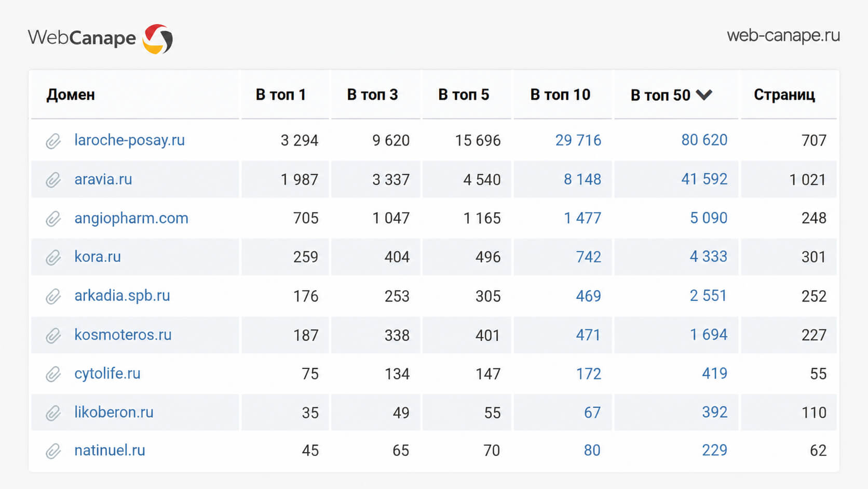Click the paperclip icon beside likoberon.ru

point(53,413)
